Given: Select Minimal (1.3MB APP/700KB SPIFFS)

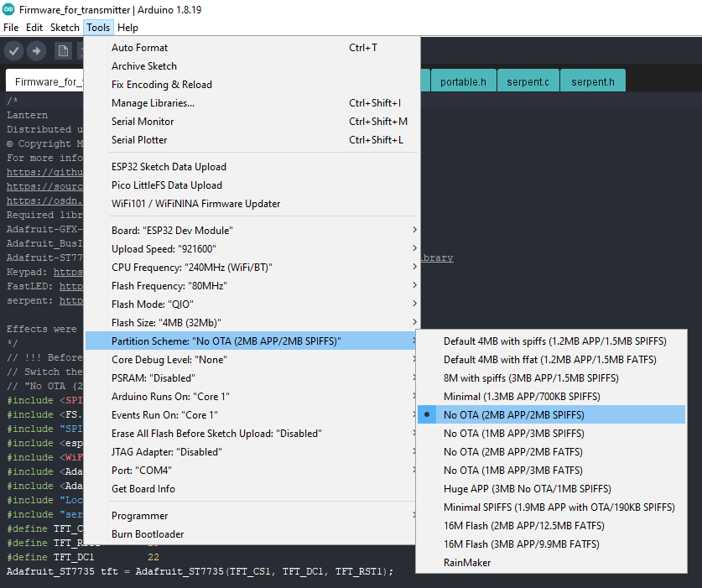Looking at the screenshot, I should [552, 396].
